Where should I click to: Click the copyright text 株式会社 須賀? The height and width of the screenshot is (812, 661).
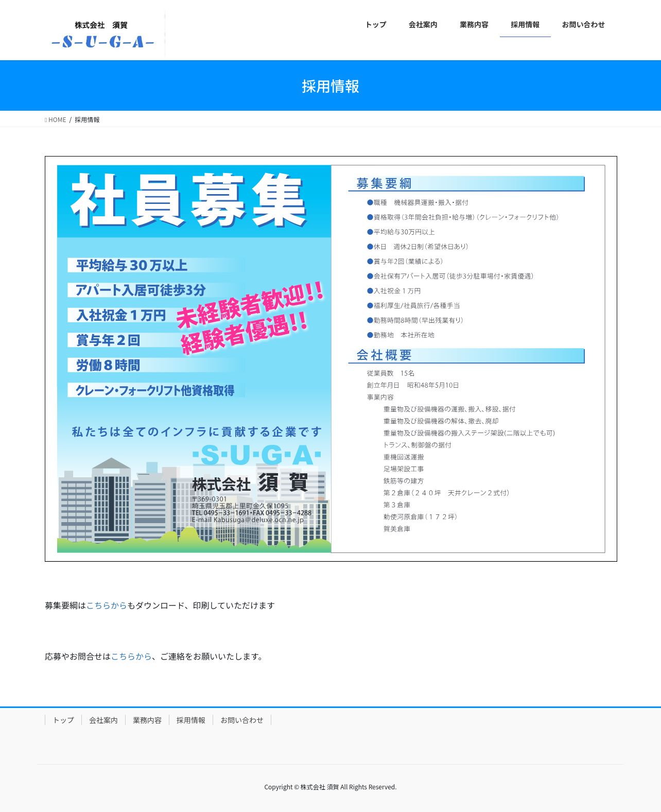(320, 787)
